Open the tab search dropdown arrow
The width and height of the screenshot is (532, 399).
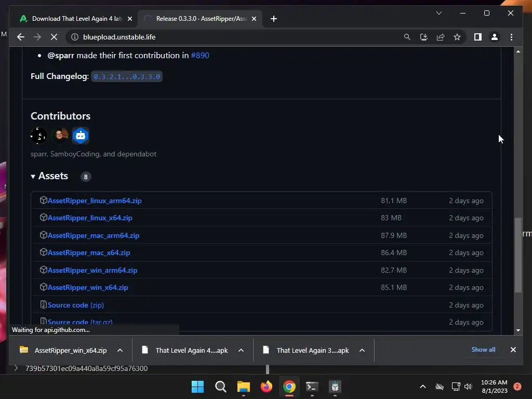(x=439, y=13)
